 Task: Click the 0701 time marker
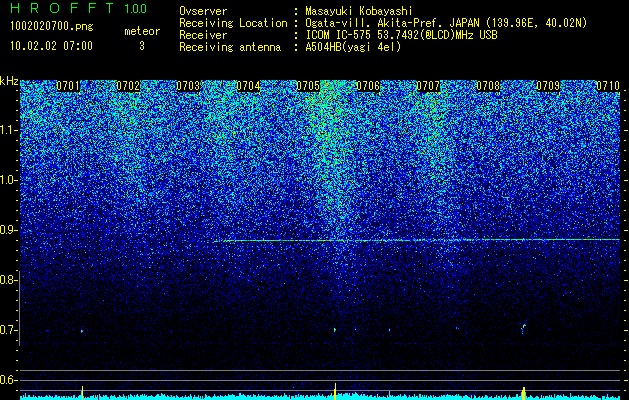[x=68, y=86]
